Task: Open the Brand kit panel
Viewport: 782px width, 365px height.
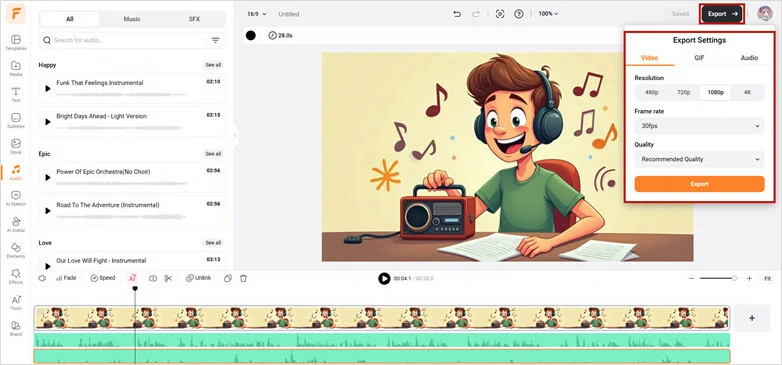Action: [x=16, y=328]
